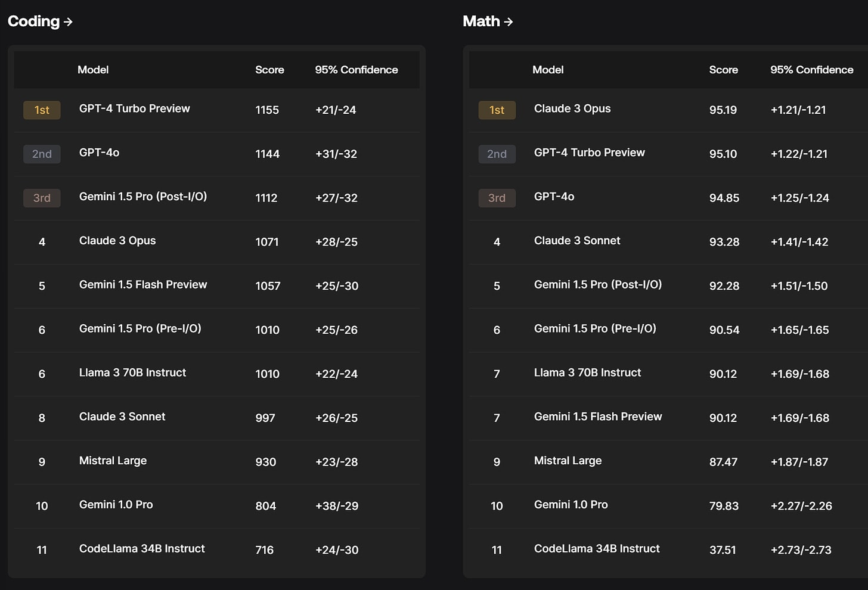868x590 pixels.
Task: Click the coding score 1144
Action: click(x=267, y=154)
